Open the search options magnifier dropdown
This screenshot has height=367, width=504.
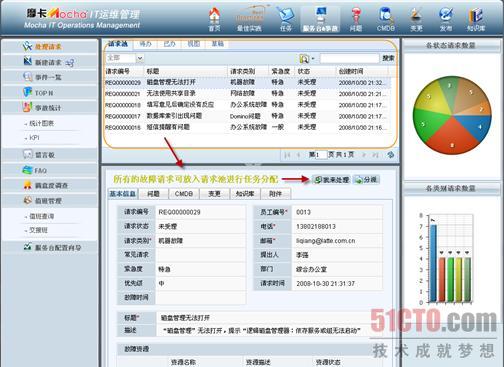[306, 59]
